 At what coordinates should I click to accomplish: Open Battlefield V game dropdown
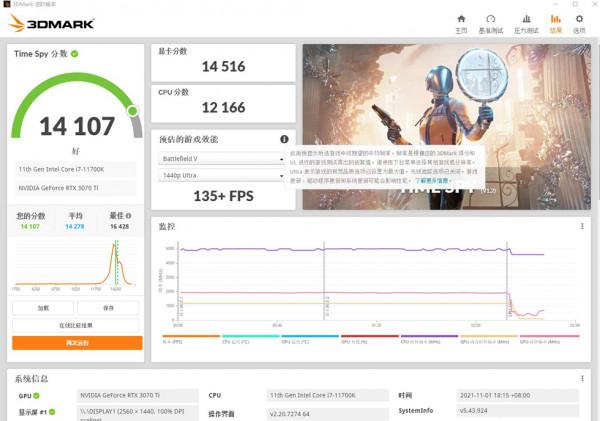pos(222,158)
